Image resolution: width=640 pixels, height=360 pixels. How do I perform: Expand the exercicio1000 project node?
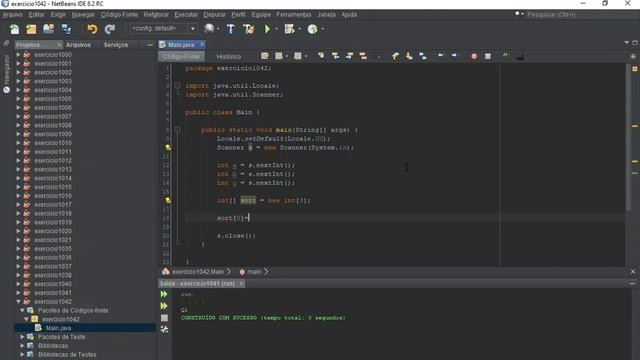tap(18, 54)
